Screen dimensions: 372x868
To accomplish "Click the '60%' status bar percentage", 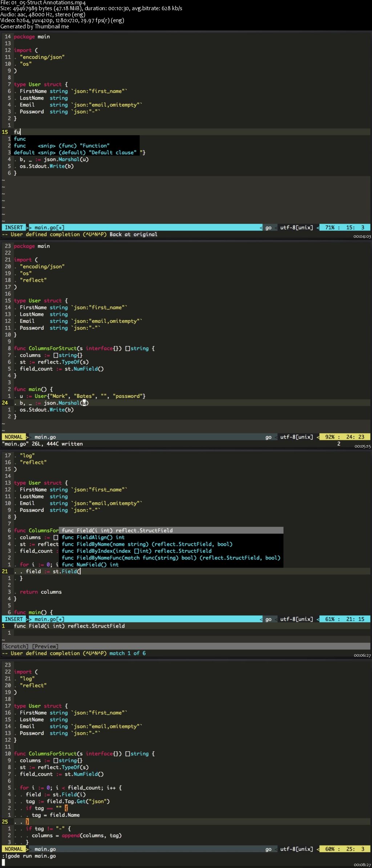I will (x=330, y=849).
